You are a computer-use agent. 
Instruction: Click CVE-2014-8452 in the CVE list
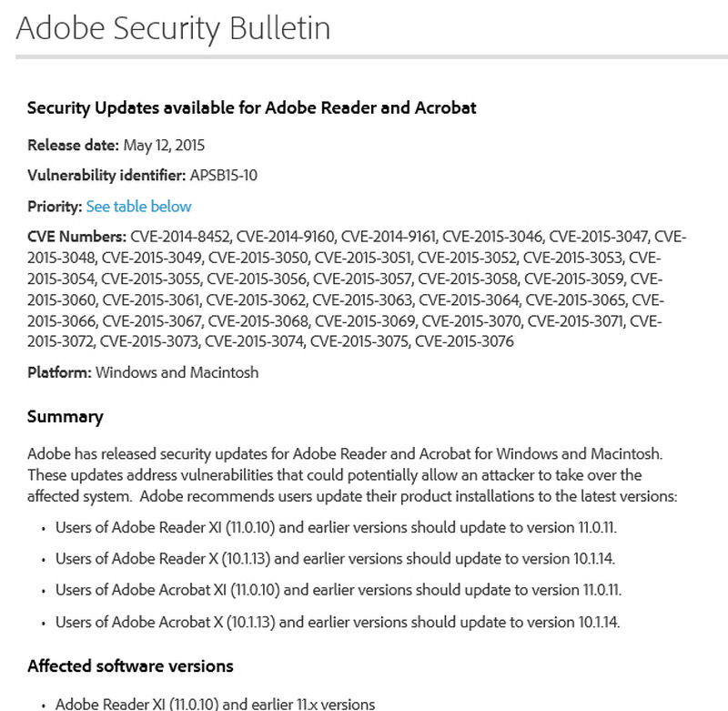(181, 238)
